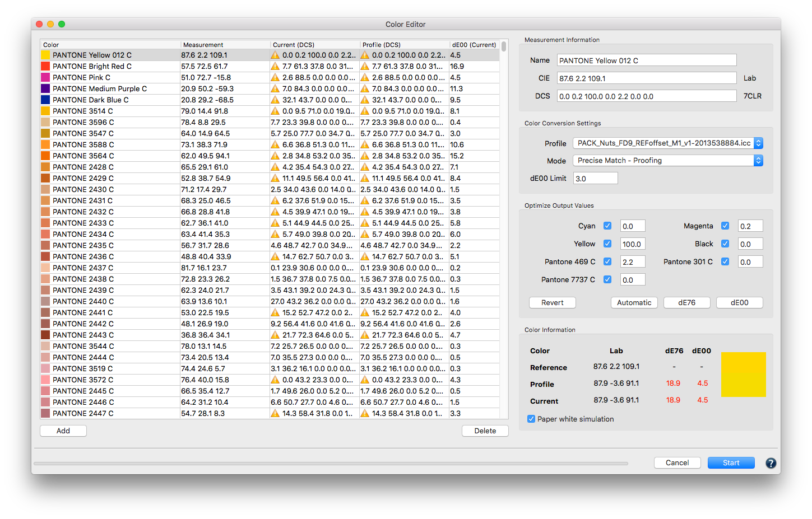Click warning icon in PANTONE 2447 C Profile column
The height and width of the screenshot is (519, 812).
(x=365, y=413)
